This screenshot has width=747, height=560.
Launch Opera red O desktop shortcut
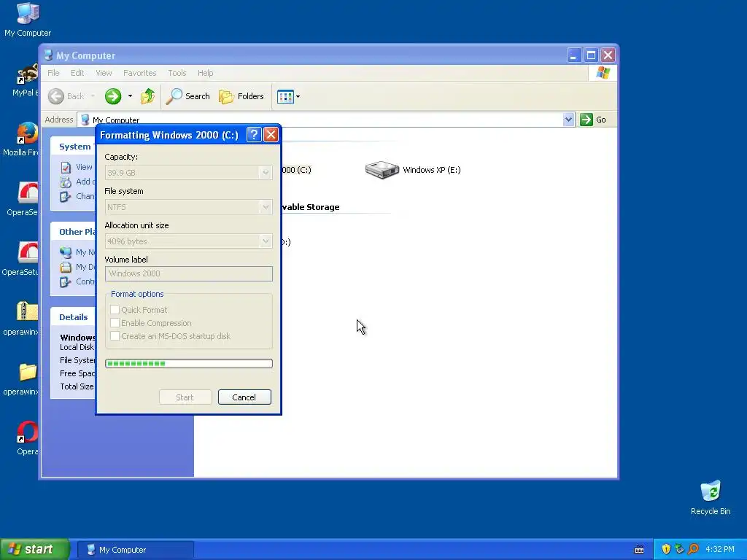click(27, 438)
